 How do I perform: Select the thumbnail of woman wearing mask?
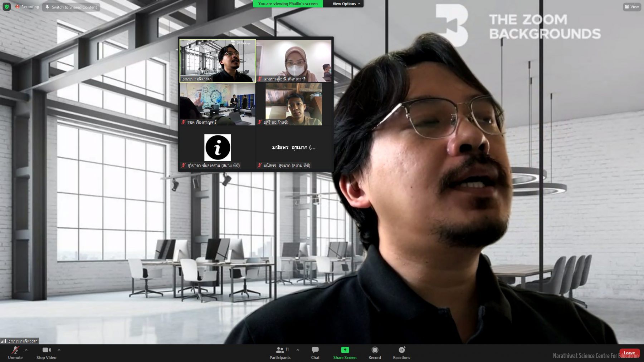tap(294, 61)
